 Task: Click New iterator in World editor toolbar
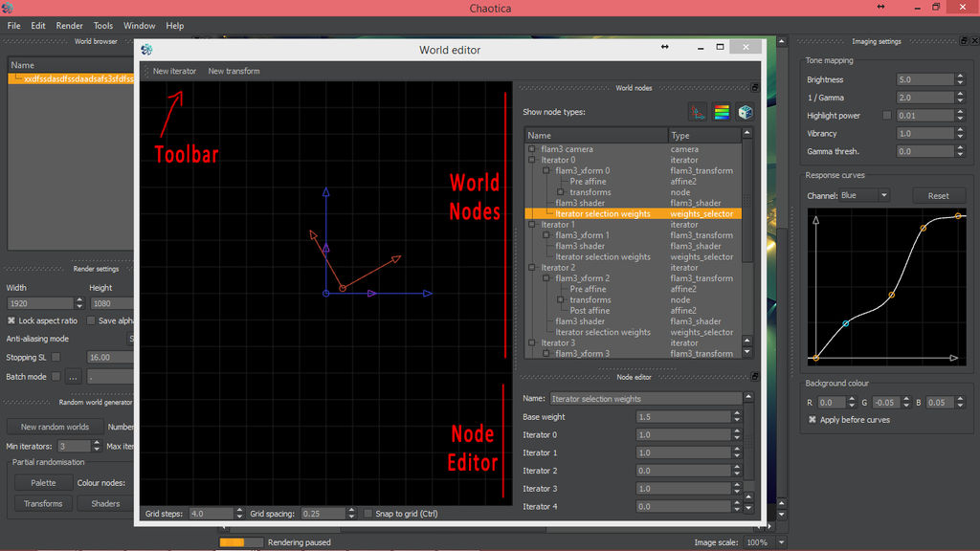(174, 71)
